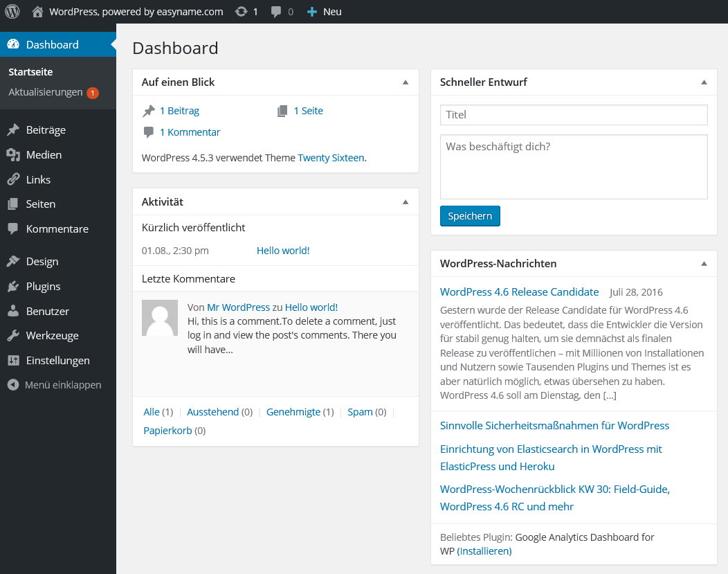
Task: Focus the Titel input field
Action: point(574,115)
